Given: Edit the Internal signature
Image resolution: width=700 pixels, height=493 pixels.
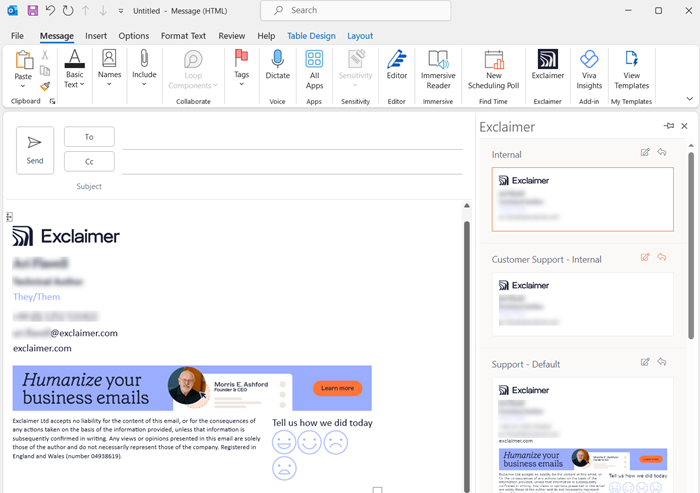Looking at the screenshot, I should tap(645, 152).
